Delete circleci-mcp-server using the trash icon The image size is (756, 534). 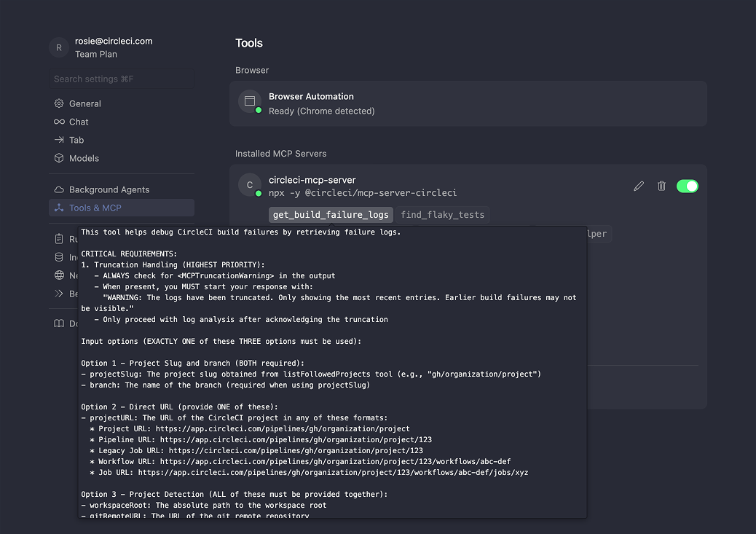click(661, 186)
